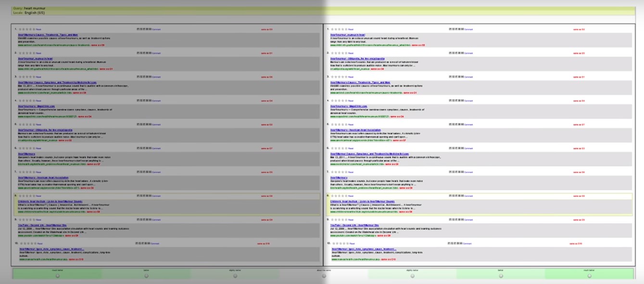Choose right side 'slightly better' radio option

click(412, 276)
